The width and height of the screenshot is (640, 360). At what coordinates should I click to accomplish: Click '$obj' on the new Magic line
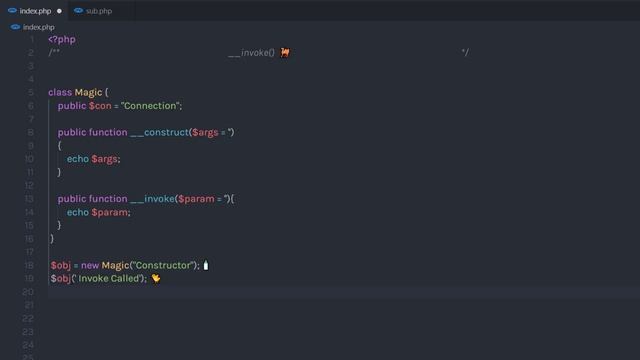tap(60, 265)
